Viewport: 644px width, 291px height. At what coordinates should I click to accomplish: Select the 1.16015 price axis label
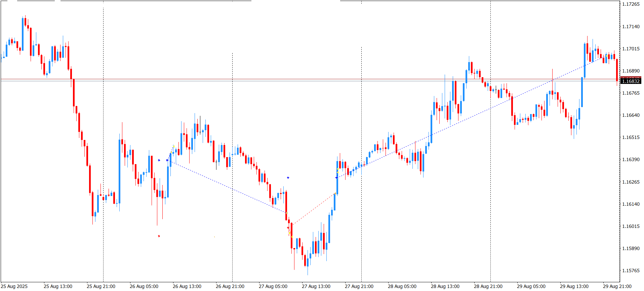[x=631, y=226]
